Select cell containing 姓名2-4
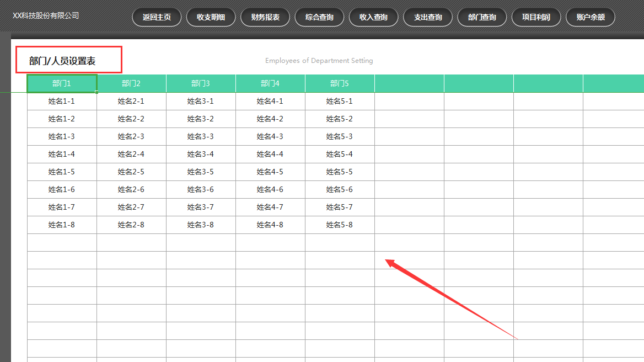The image size is (644, 362). coord(131,154)
